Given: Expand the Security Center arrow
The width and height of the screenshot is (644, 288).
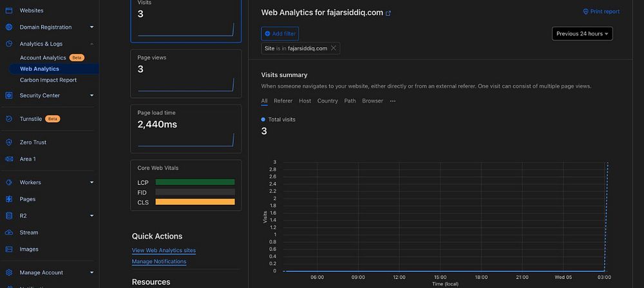Looking at the screenshot, I should pos(91,95).
